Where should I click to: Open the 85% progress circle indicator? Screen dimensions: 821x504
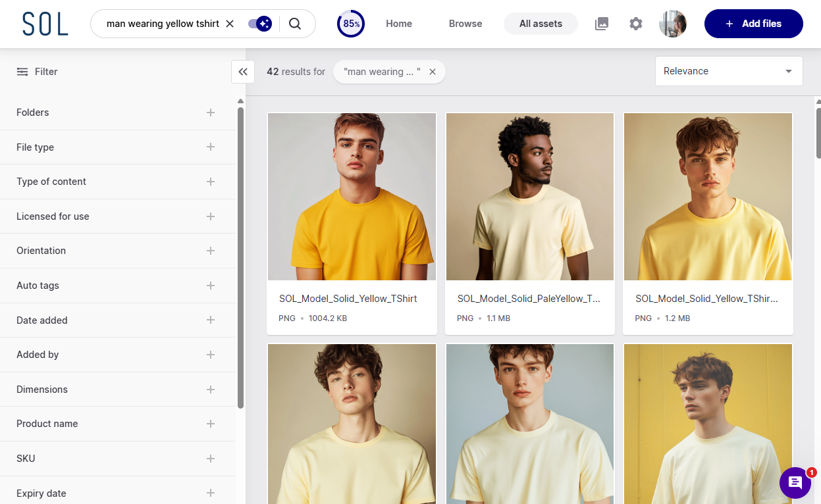[351, 24]
